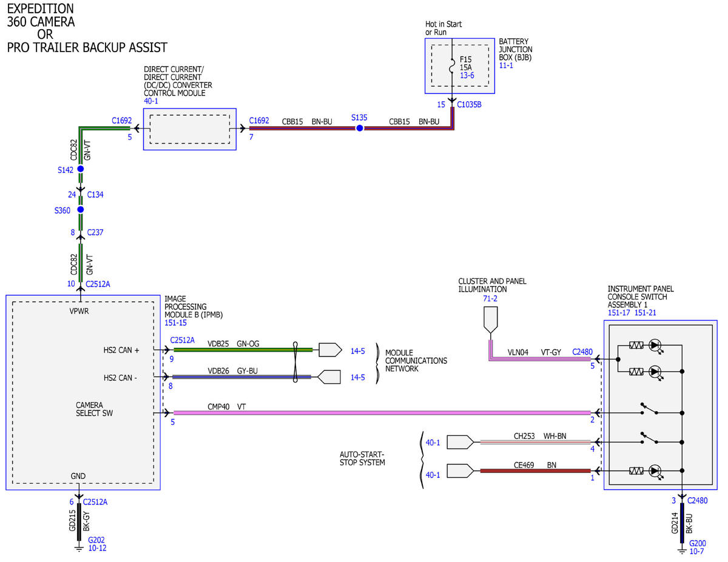Open the 151-15 IPMB reference
Viewport: 728px width, 562px height.
[176, 323]
